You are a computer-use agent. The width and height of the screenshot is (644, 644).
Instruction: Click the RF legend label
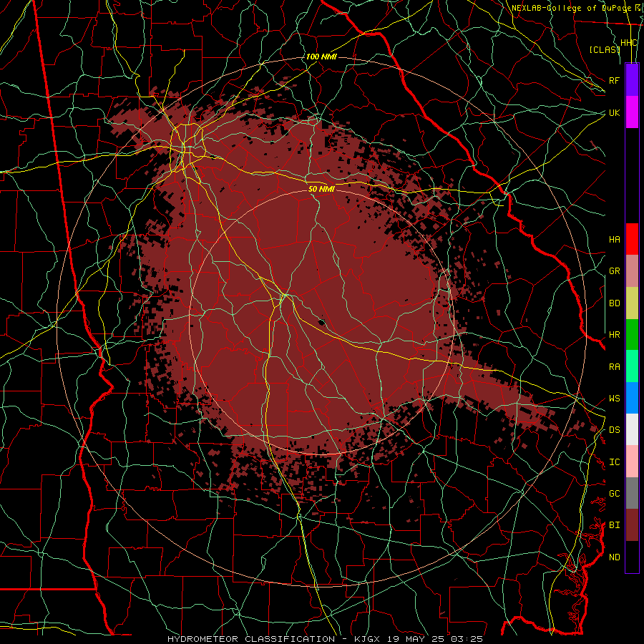[614, 80]
